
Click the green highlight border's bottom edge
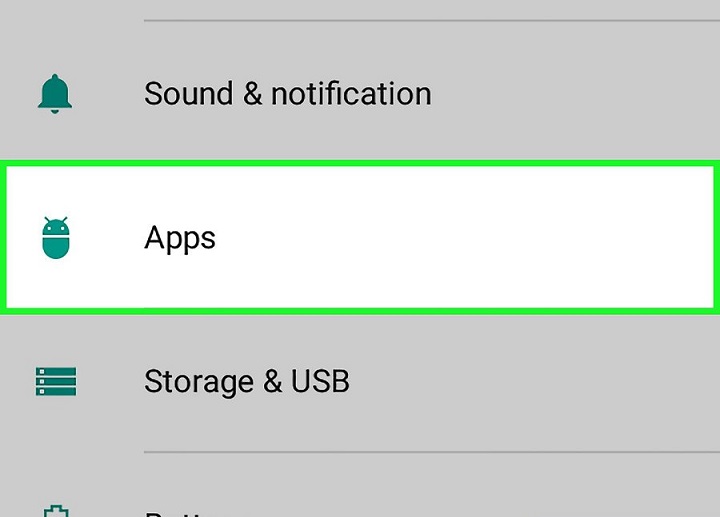tap(360, 311)
